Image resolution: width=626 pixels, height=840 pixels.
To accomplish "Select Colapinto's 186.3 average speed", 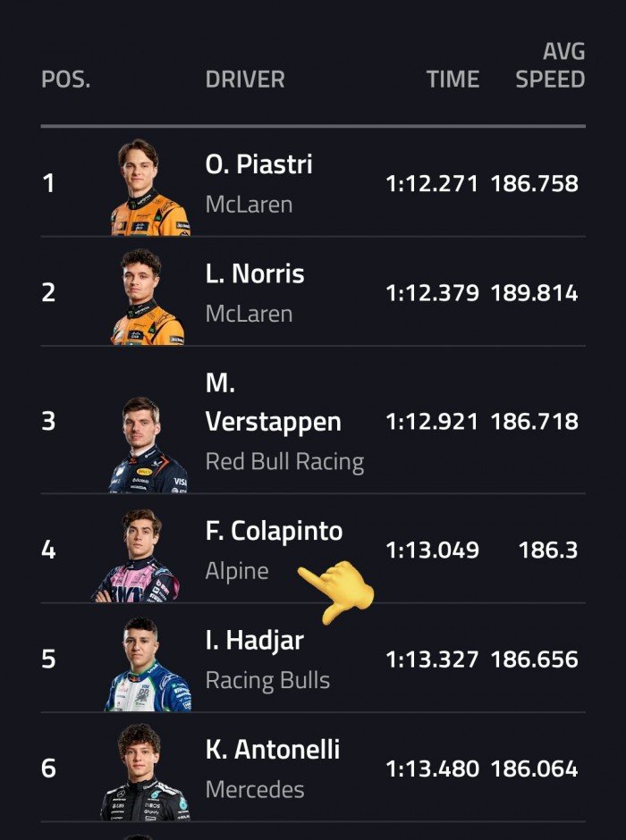I will (x=548, y=550).
